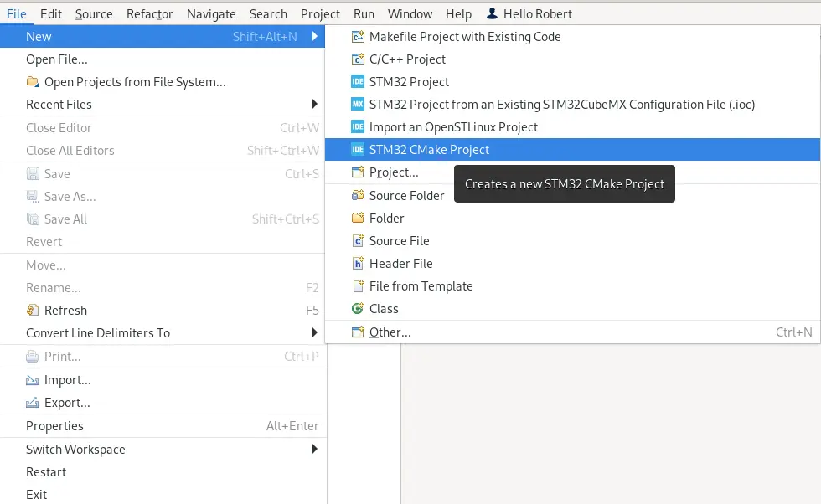
Task: Open the Refactor menu
Action: pyautogui.click(x=150, y=13)
